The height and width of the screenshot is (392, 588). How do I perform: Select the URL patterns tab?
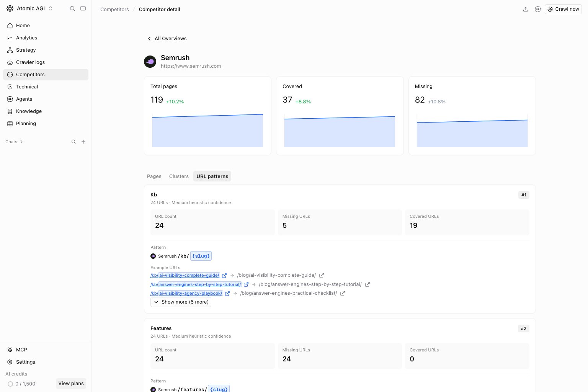(x=212, y=176)
